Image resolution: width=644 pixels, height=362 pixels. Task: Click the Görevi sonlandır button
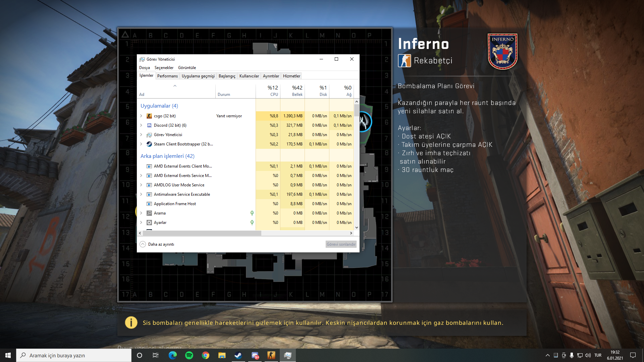[341, 244]
